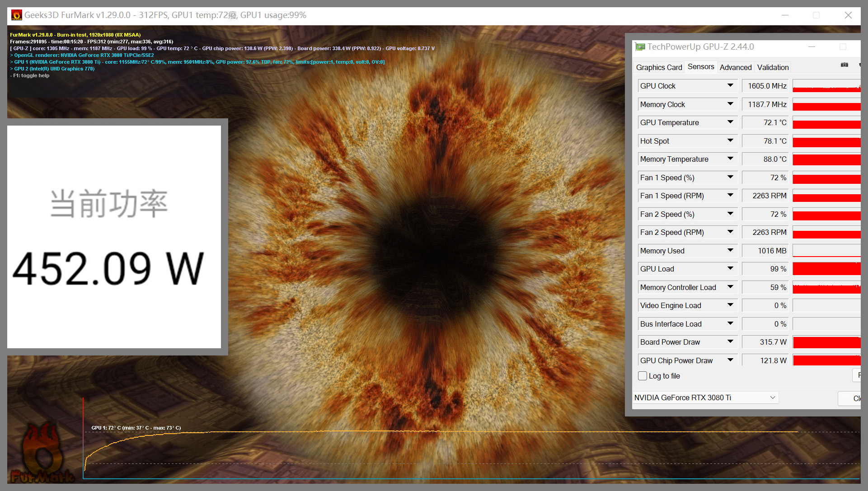Enable the Log to file checkbox
This screenshot has height=491, width=868.
643,376
